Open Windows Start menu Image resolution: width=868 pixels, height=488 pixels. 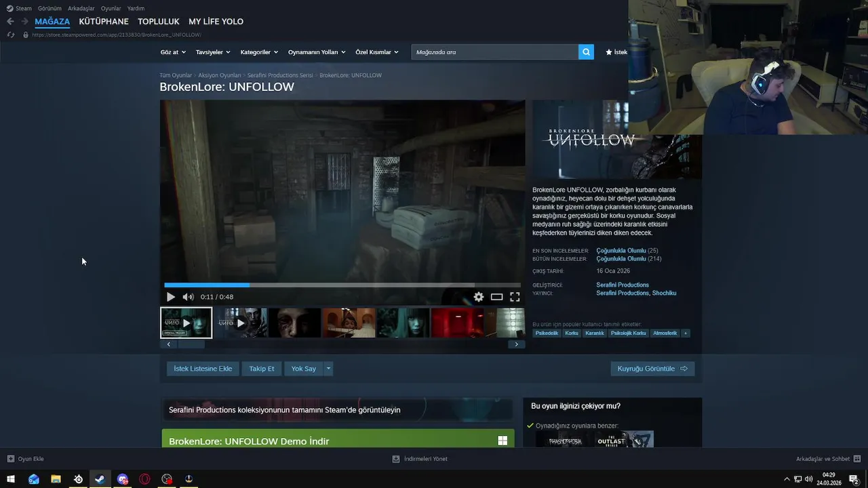[11, 479]
